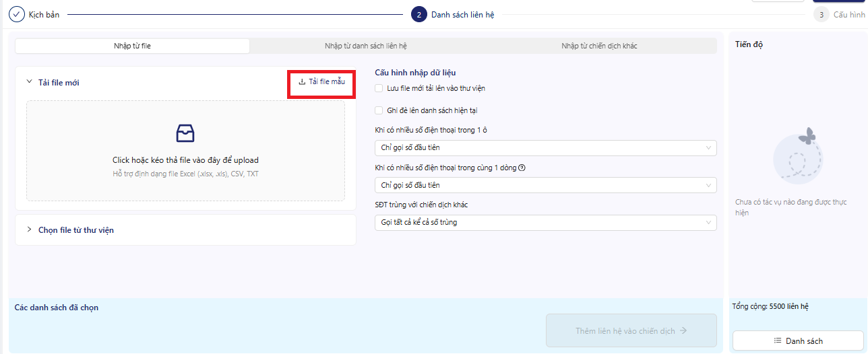This screenshot has width=868, height=354.
Task: Click the Tiến độ panel heading
Action: point(749,44)
